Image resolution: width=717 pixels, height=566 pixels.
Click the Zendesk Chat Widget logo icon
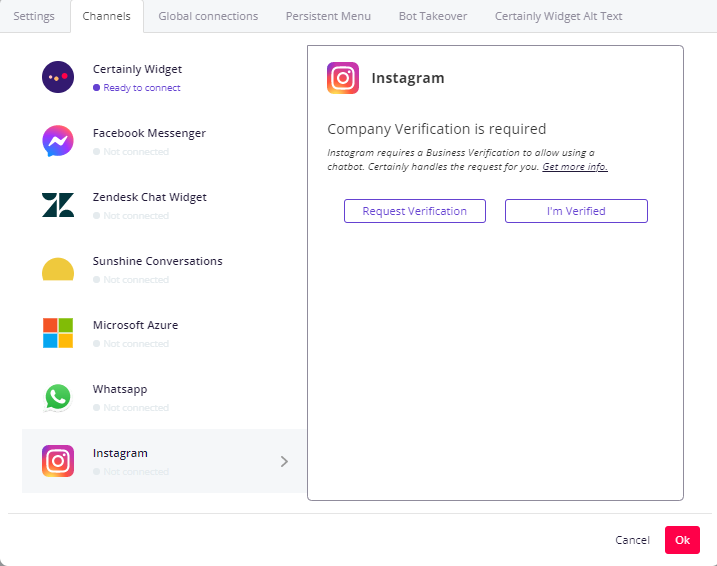(58, 205)
